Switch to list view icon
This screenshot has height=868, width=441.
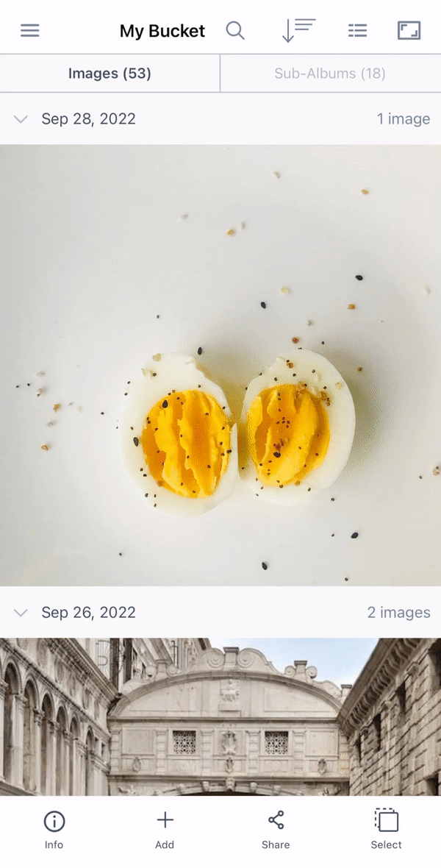coord(357,30)
